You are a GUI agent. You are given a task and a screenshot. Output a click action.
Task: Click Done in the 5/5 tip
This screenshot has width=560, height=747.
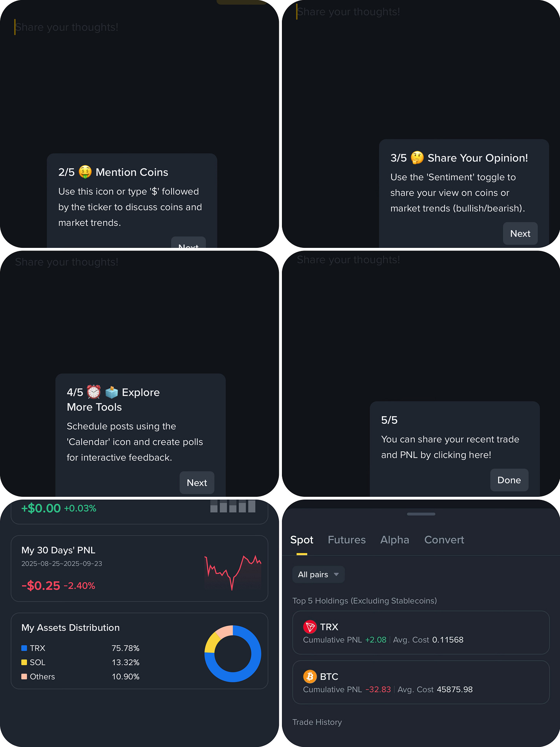tap(509, 480)
